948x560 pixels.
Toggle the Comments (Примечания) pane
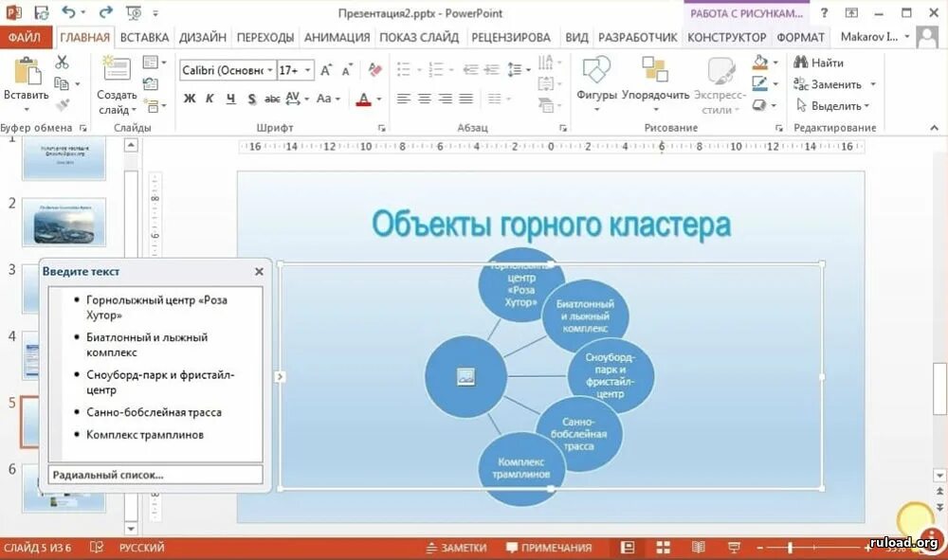[x=549, y=548]
